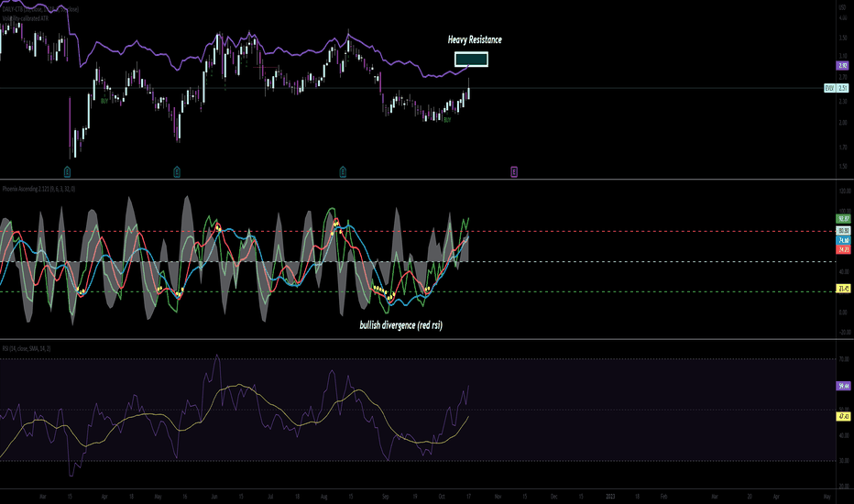Image resolution: width=854 pixels, height=504 pixels.
Task: Open the RSI (14, close, SMA) legend
Action: tap(27, 348)
